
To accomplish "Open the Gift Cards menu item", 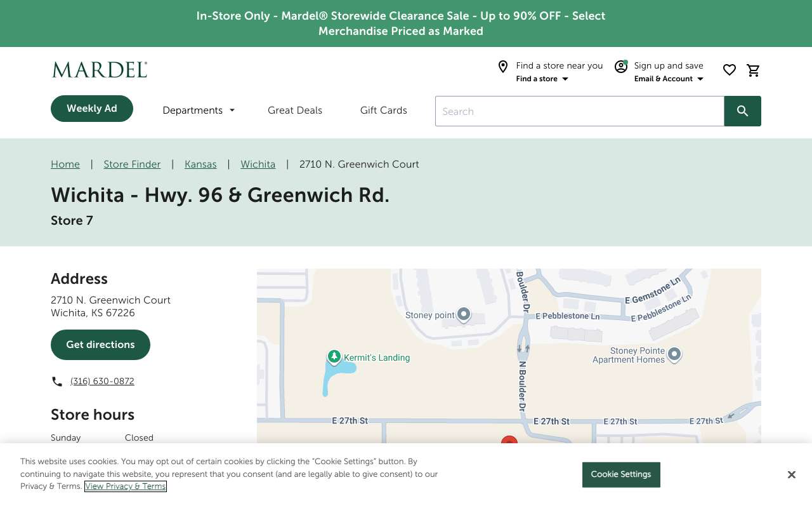I will (384, 110).
